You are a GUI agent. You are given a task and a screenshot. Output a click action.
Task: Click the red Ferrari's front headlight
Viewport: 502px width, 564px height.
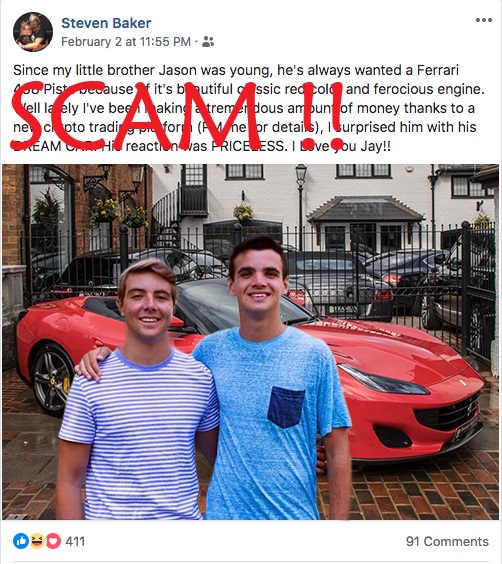click(x=383, y=379)
